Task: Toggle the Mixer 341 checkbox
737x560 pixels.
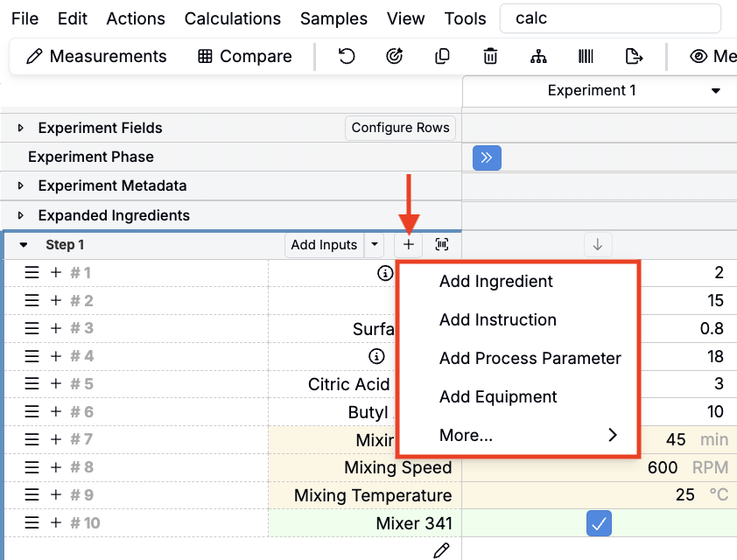Action: click(x=599, y=523)
